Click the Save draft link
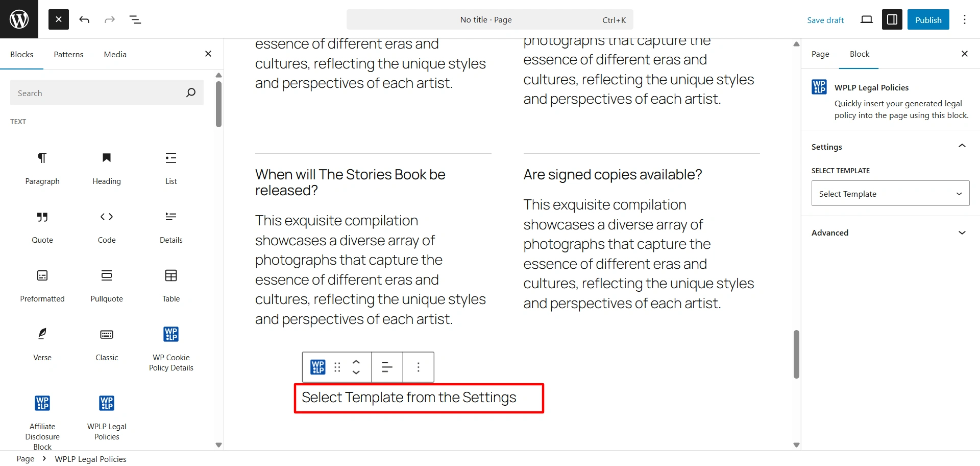 click(825, 20)
